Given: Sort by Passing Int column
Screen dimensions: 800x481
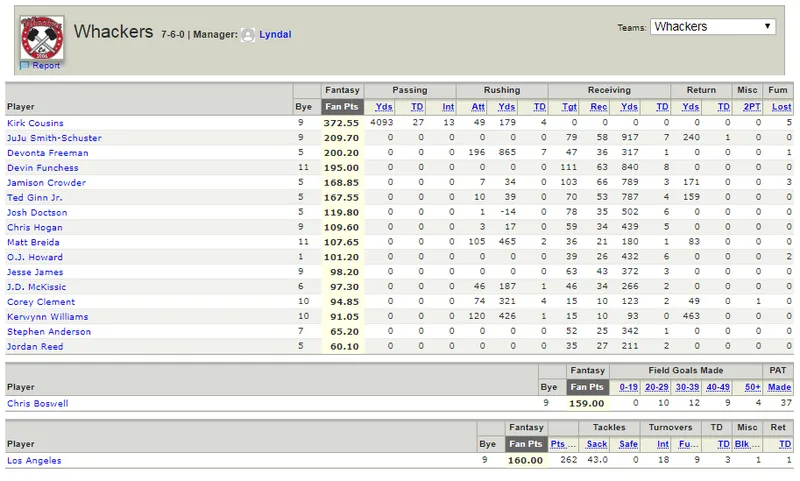Looking at the screenshot, I should coord(447,107).
